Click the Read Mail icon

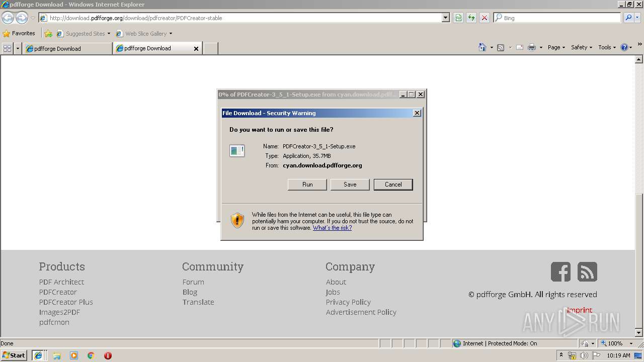click(x=519, y=47)
